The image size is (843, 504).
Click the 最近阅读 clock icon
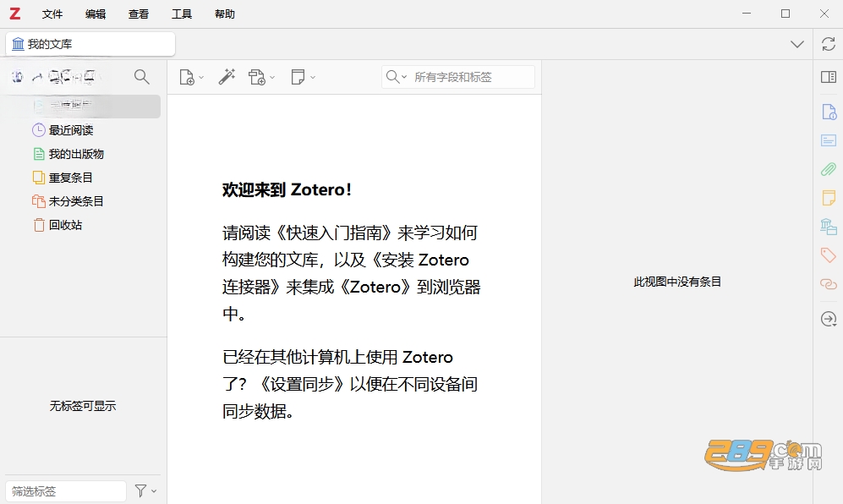pos(39,129)
